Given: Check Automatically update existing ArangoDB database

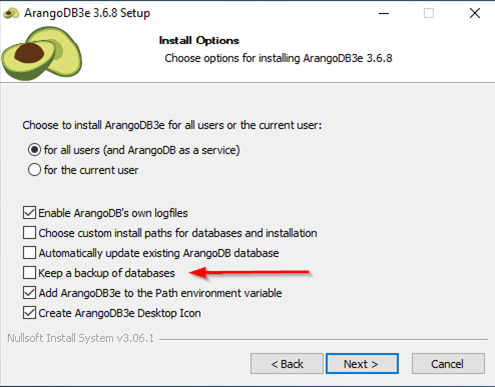Looking at the screenshot, I should (30, 253).
